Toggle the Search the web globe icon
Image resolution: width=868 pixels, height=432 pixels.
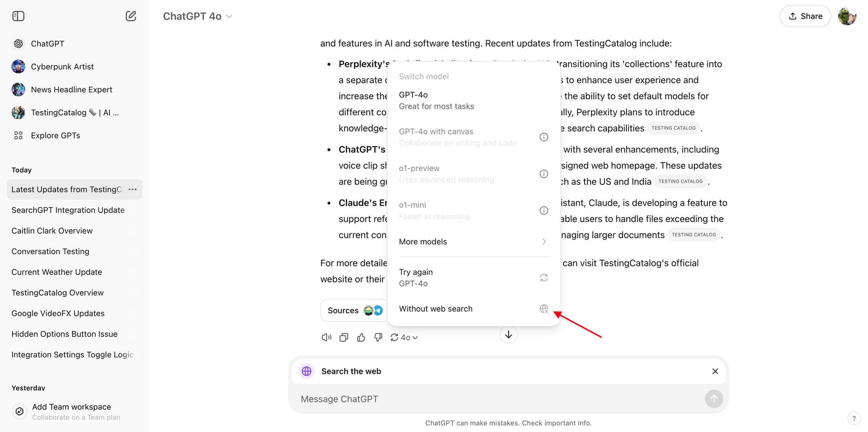(306, 371)
